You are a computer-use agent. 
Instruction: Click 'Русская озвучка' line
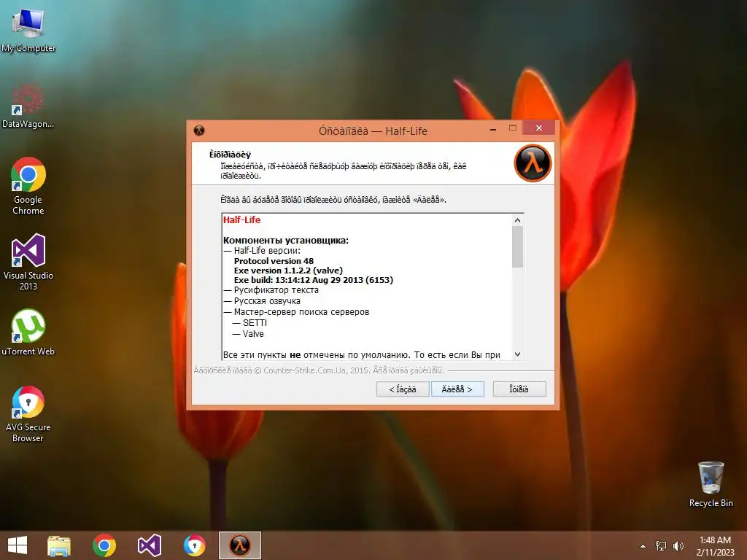click(262, 301)
